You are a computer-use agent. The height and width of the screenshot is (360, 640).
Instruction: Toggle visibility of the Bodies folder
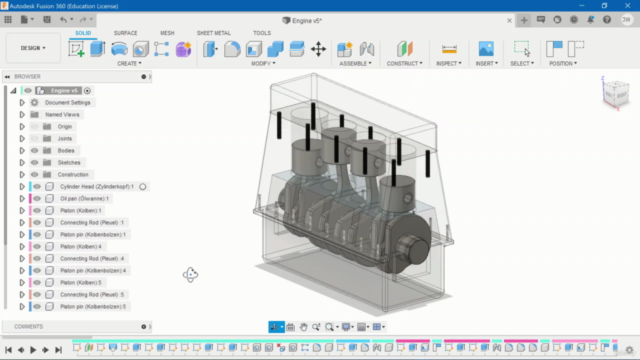point(35,151)
